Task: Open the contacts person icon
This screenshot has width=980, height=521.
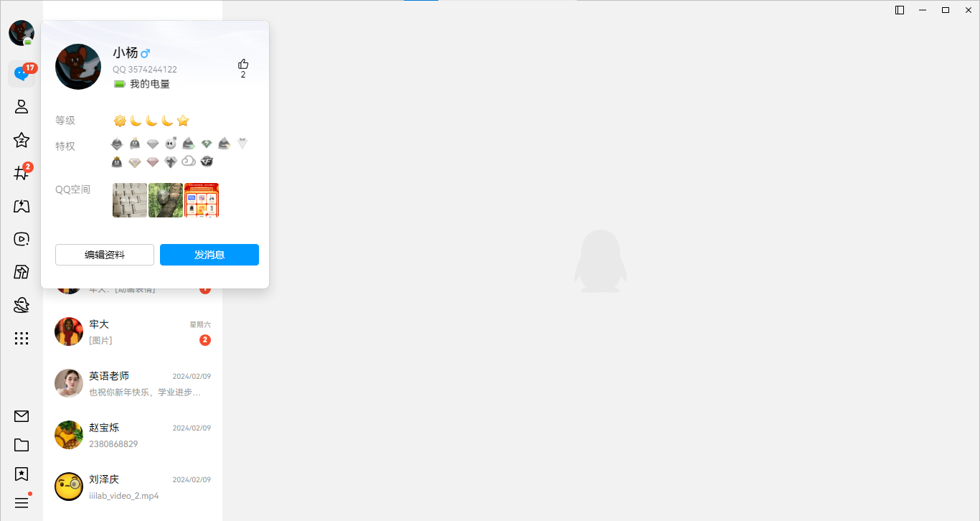Action: coord(22,107)
